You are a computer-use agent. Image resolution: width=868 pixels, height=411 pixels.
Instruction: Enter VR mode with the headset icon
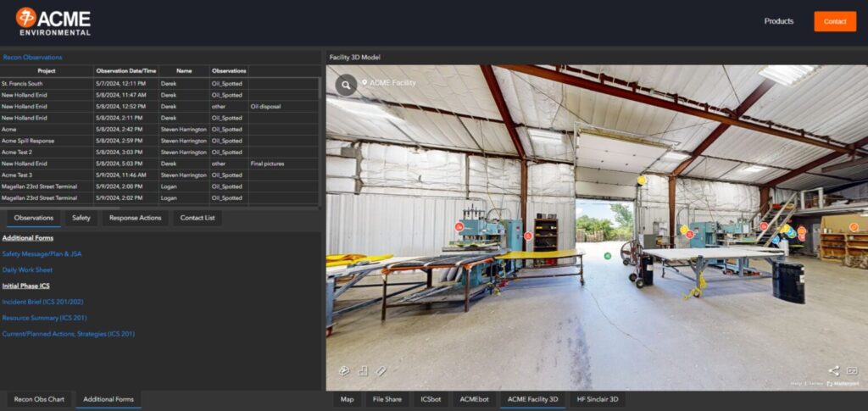point(852,371)
